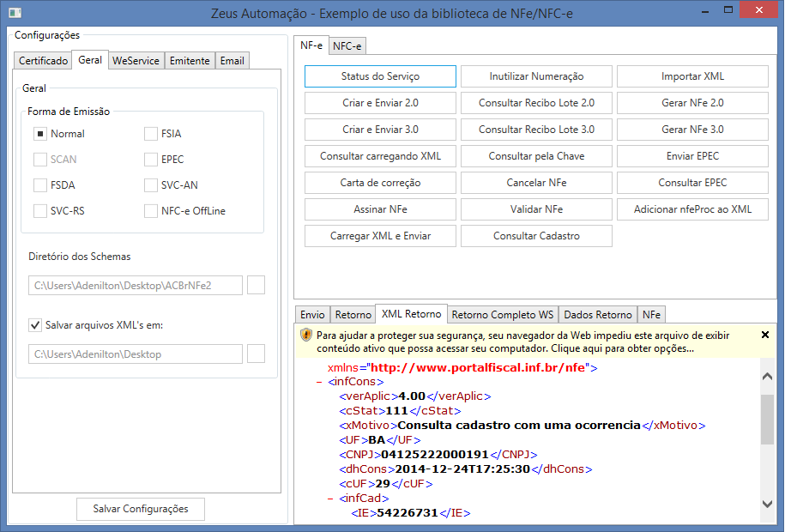The width and height of the screenshot is (785, 532).
Task: Enable the SVC-RS emission checkbox
Action: coord(40,211)
